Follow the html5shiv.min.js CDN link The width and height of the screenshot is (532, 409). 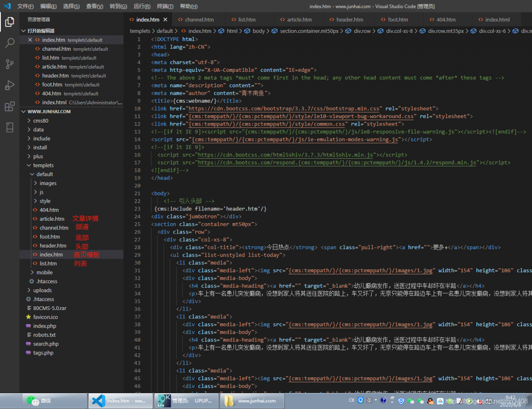coord(286,155)
